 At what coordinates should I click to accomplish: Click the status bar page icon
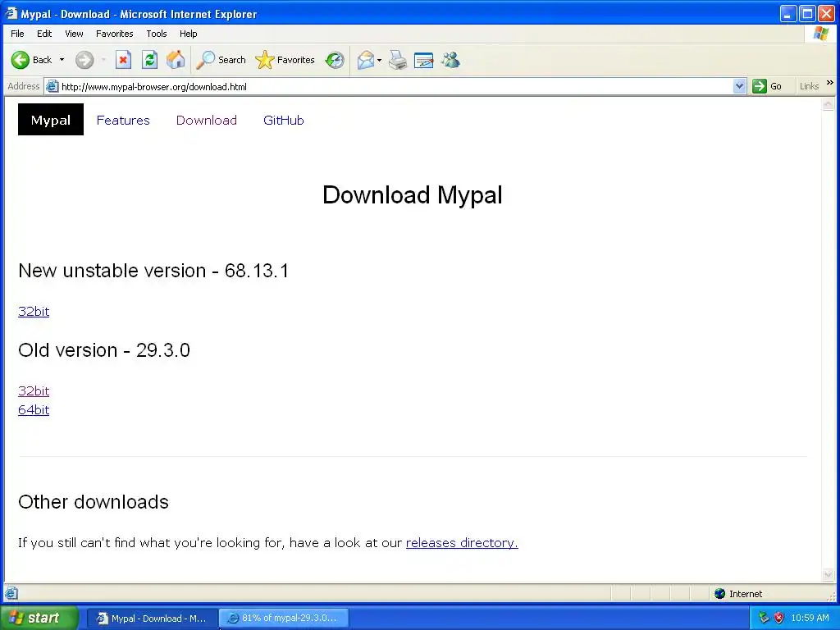[11, 594]
